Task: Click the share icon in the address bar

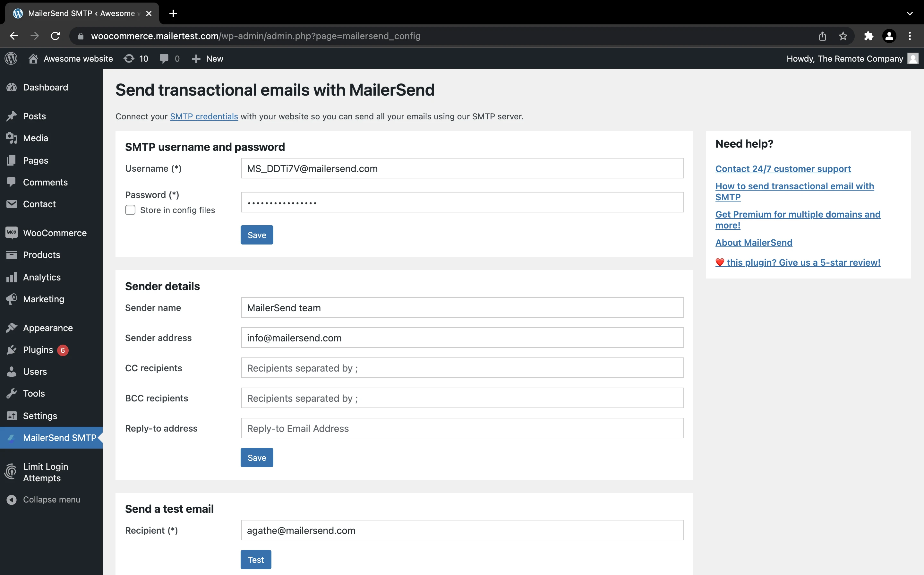Action: (822, 36)
